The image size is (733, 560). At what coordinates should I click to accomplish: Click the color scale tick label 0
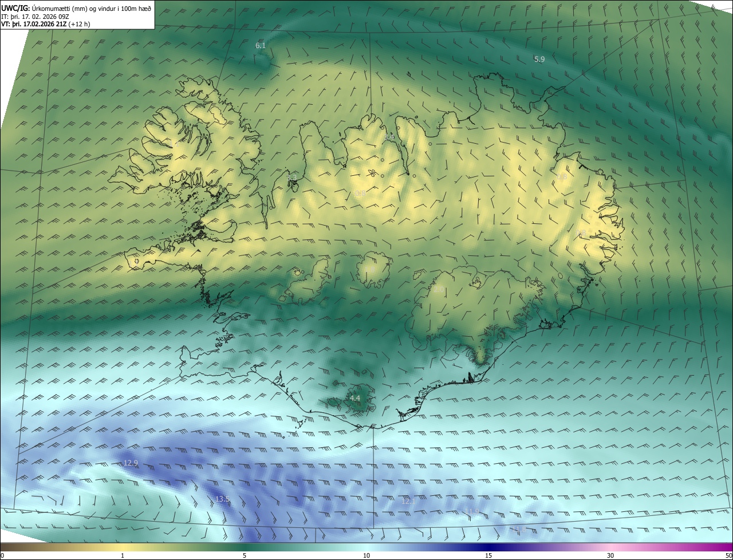point(2,555)
